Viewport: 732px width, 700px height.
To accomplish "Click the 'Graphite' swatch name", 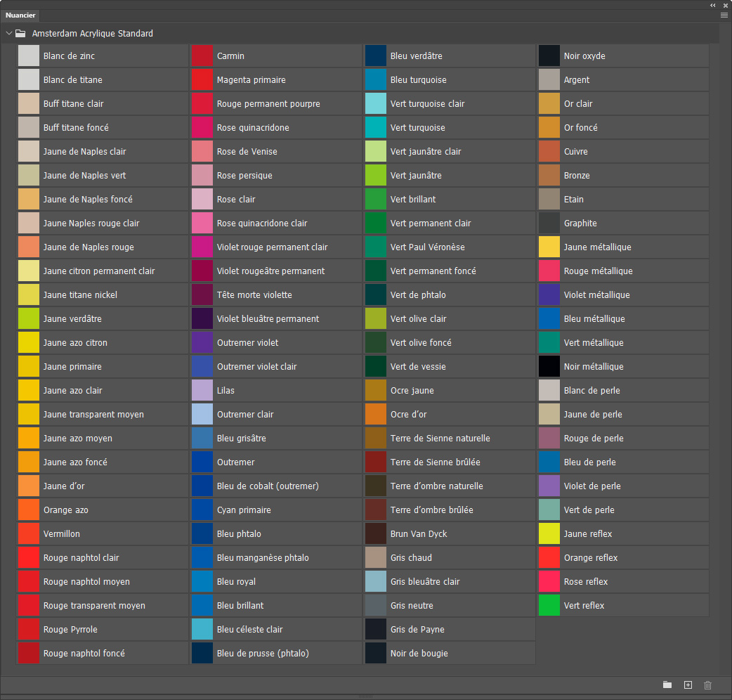I will click(x=580, y=223).
